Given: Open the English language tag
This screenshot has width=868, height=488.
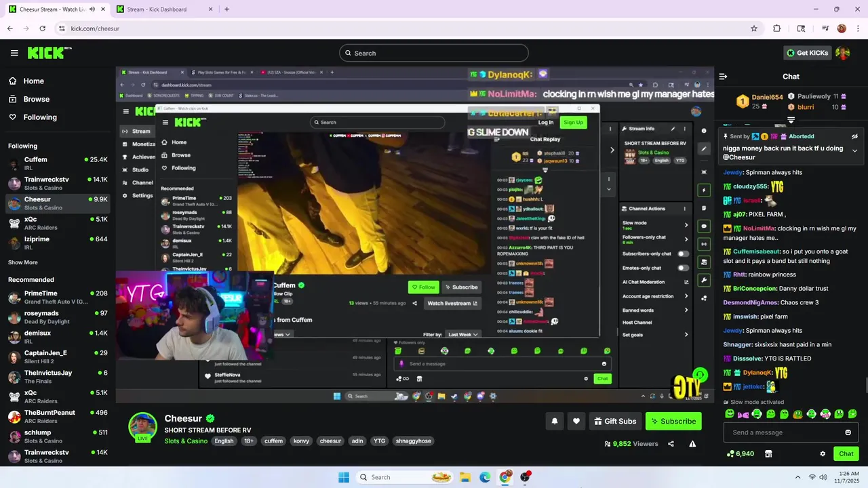Looking at the screenshot, I should pos(224,441).
